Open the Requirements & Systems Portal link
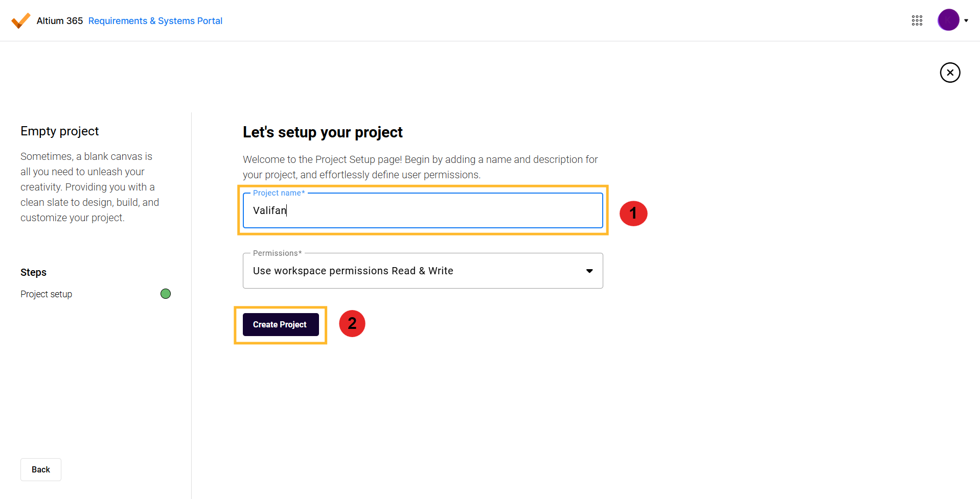The image size is (980, 499). tap(155, 21)
